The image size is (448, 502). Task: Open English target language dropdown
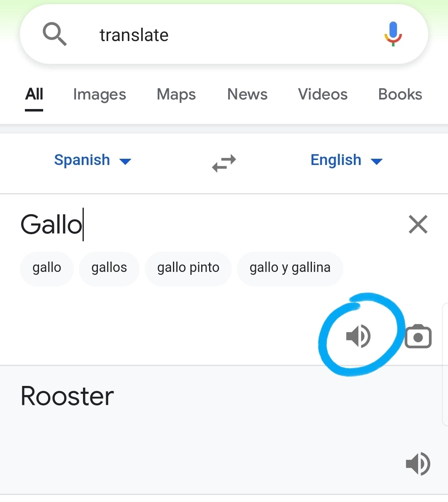click(x=346, y=160)
